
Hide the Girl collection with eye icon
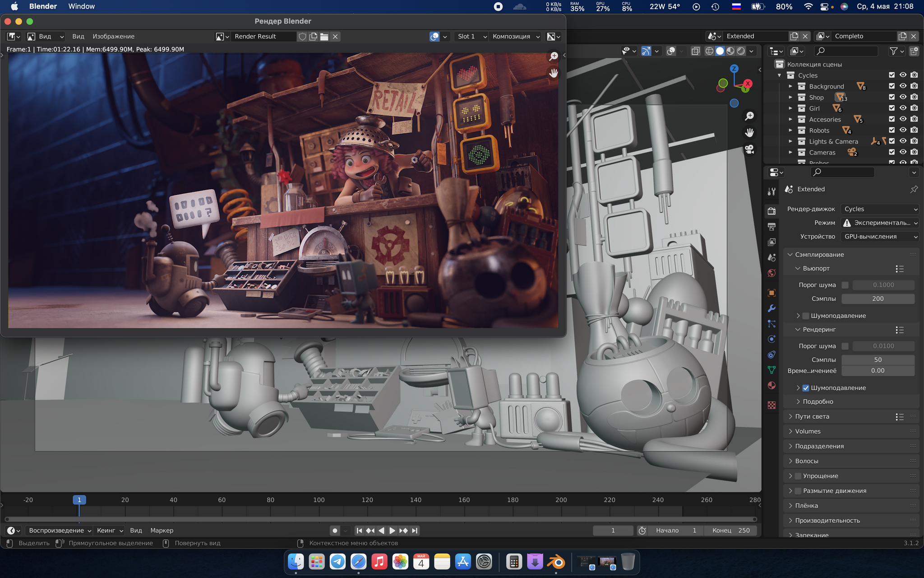(x=903, y=108)
